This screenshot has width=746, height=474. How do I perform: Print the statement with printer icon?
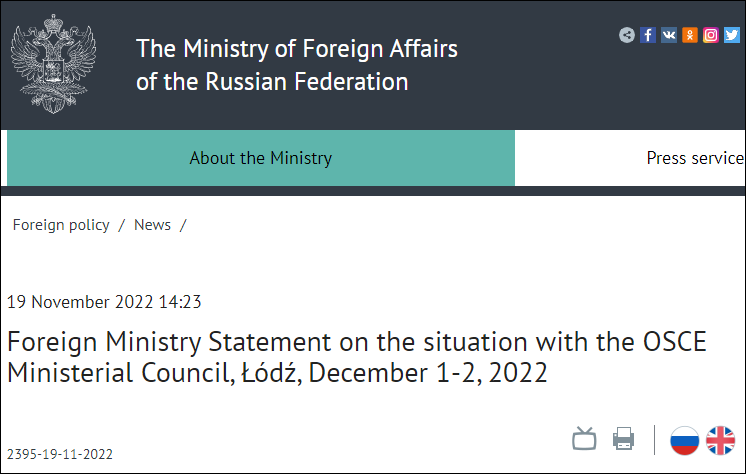pos(624,438)
